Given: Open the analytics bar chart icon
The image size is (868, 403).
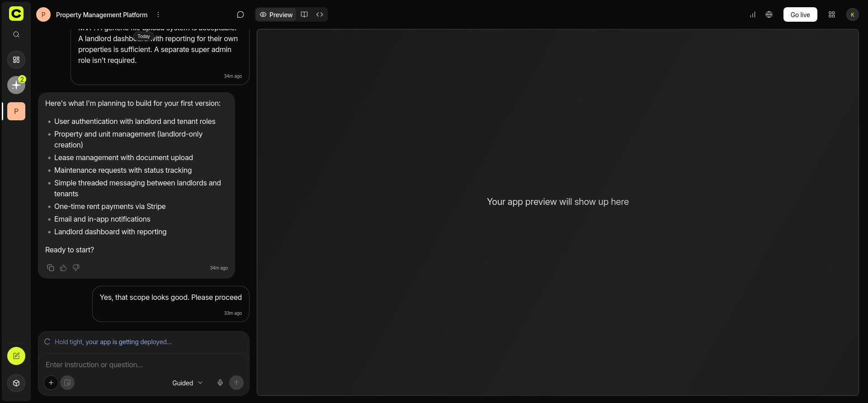Looking at the screenshot, I should [753, 14].
